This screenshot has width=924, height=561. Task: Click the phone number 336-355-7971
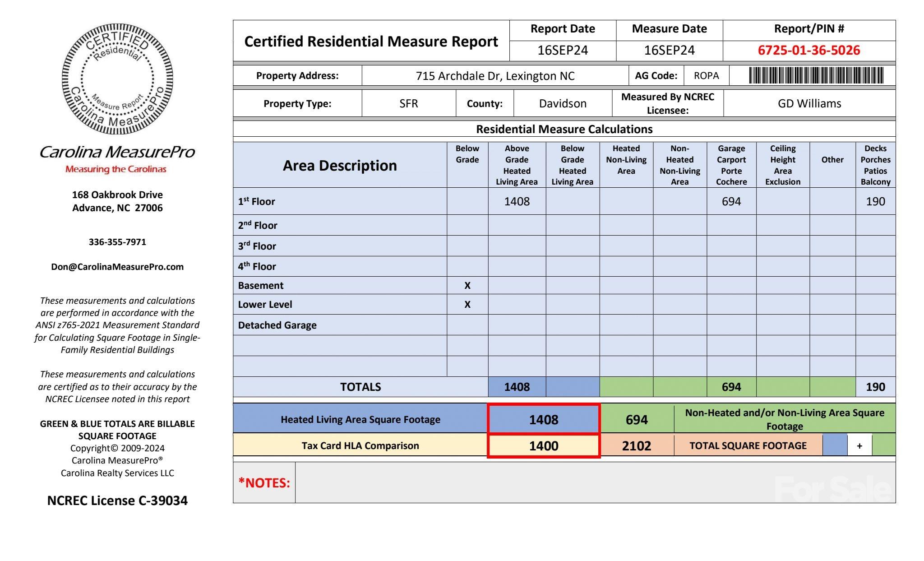click(117, 242)
